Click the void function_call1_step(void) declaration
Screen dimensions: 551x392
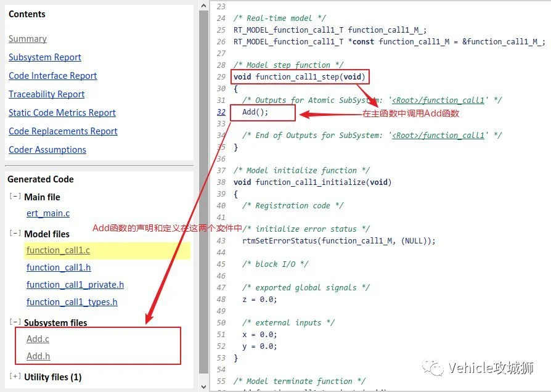coord(300,76)
